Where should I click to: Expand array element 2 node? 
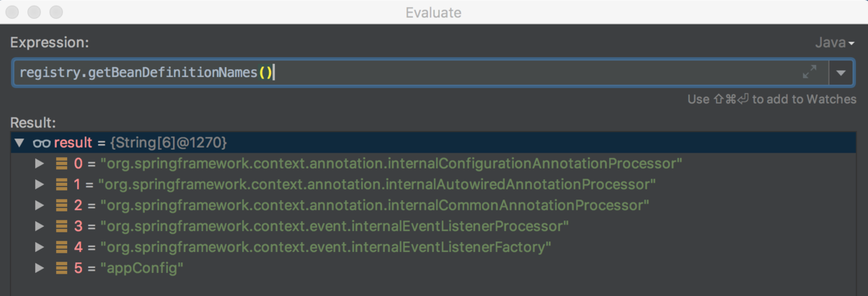(40, 206)
